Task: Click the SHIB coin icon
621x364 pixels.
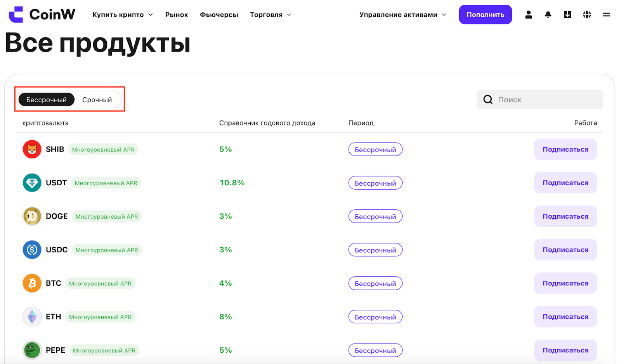Action: [32, 149]
